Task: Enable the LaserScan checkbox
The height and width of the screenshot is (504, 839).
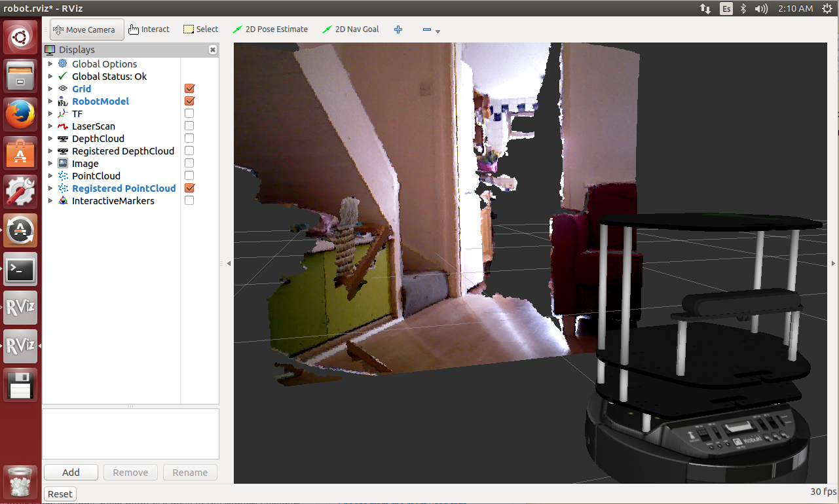Action: tap(189, 126)
